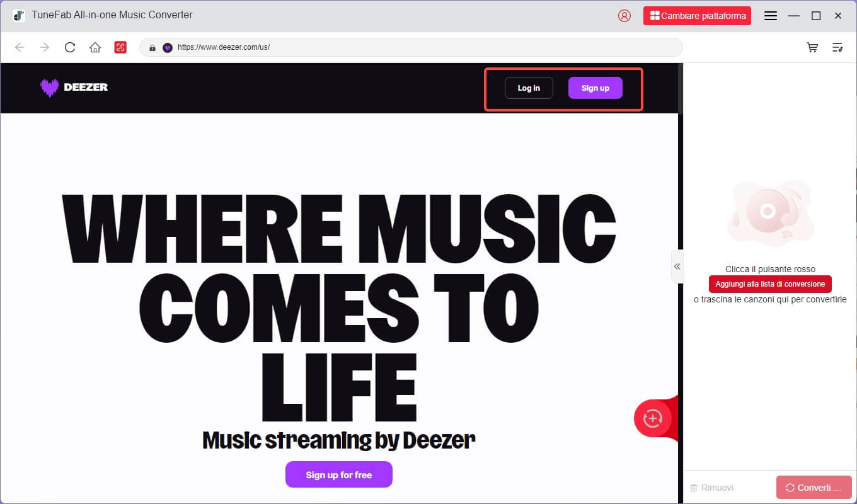Click Cambiare piattaforma button
The width and height of the screenshot is (857, 504).
(x=697, y=16)
